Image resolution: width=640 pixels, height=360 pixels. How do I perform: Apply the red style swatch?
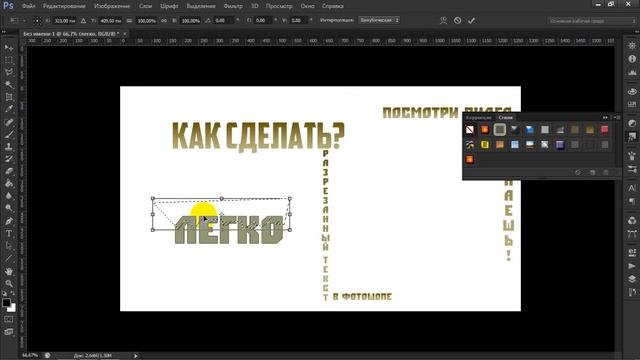point(605,130)
